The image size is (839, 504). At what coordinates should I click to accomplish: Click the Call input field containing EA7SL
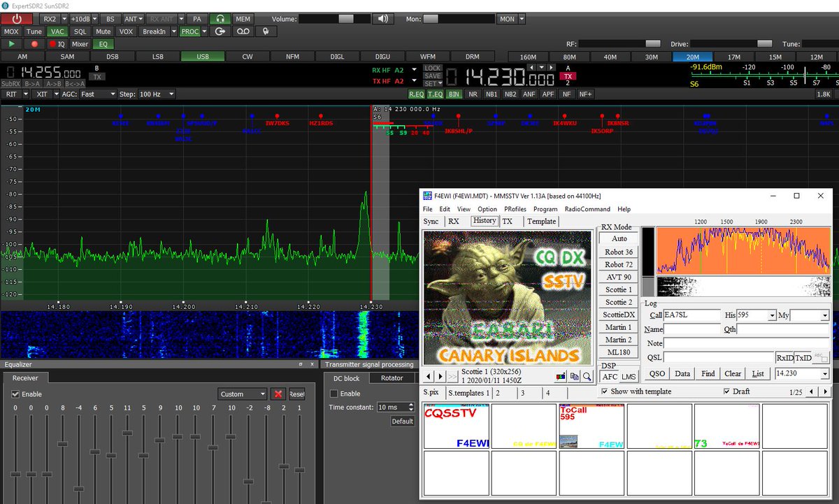691,316
